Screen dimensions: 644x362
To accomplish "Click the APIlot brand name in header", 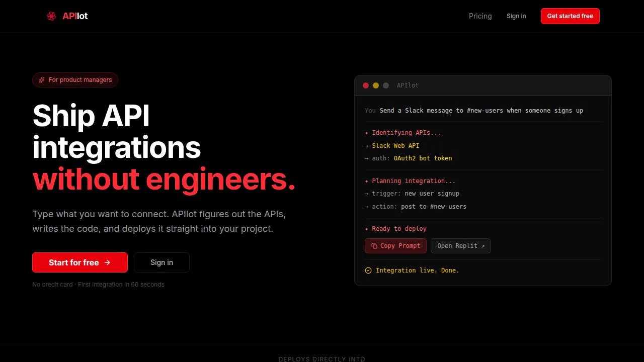I will click(x=75, y=16).
